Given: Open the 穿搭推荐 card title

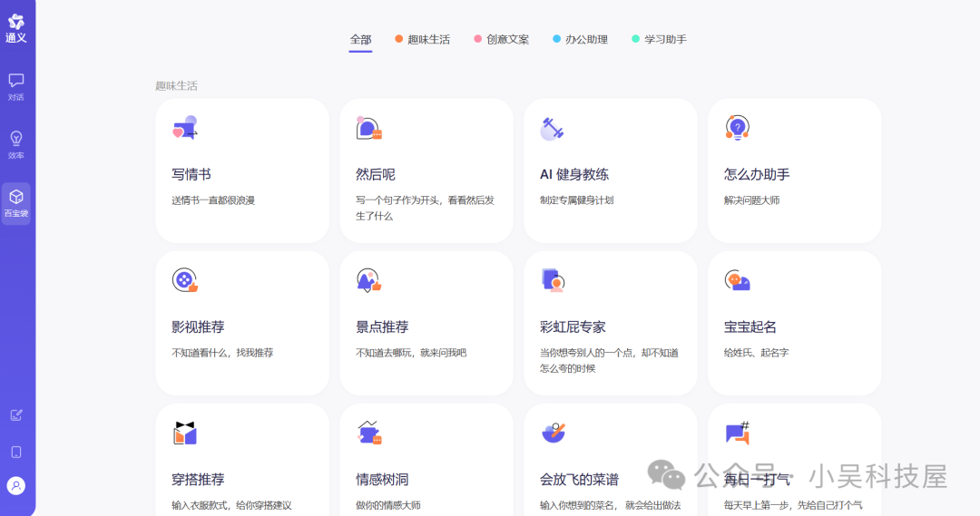Looking at the screenshot, I should [x=198, y=479].
